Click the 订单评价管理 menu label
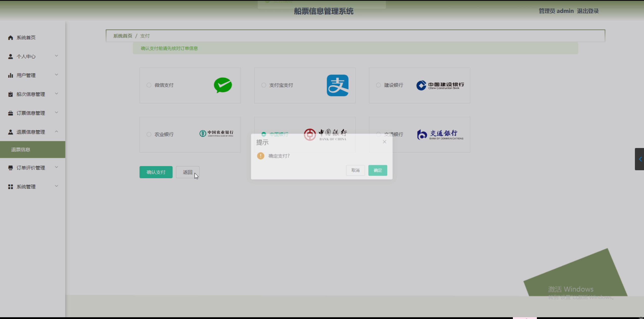Image resolution: width=644 pixels, height=319 pixels. tap(31, 168)
